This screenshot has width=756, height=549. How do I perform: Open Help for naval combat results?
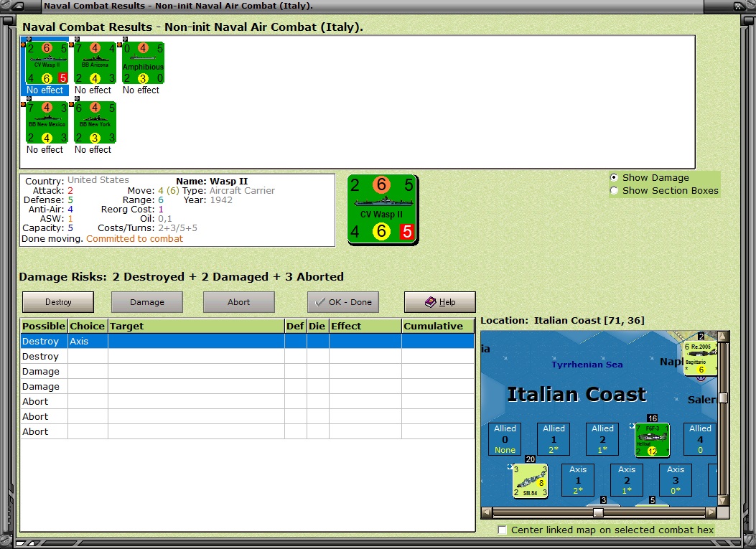coord(439,302)
